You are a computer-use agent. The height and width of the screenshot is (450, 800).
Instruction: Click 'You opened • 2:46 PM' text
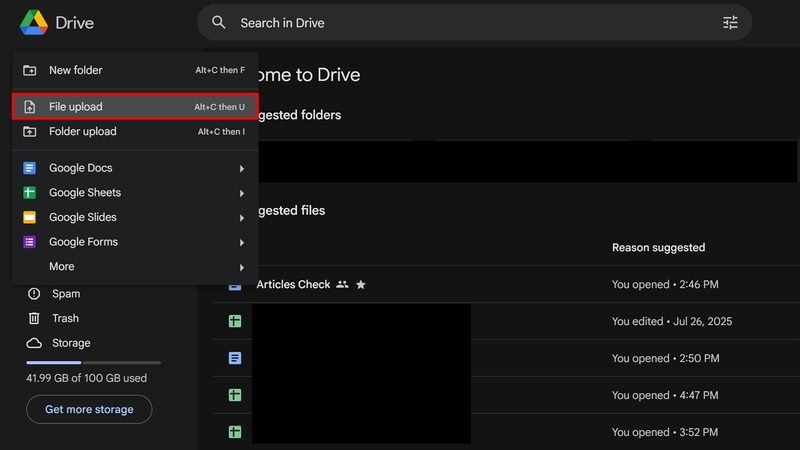[x=665, y=284]
